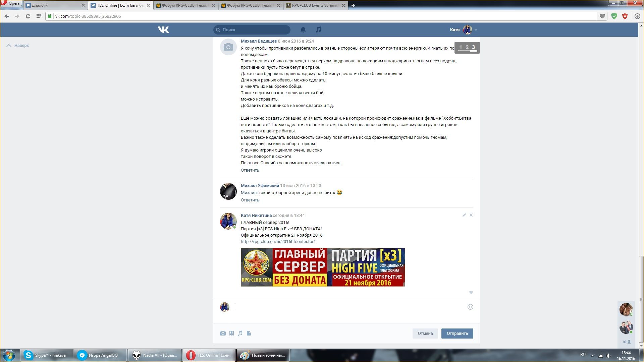This screenshot has height=362, width=644.
Task: Select page 3 in the pager
Action: pos(473,47)
